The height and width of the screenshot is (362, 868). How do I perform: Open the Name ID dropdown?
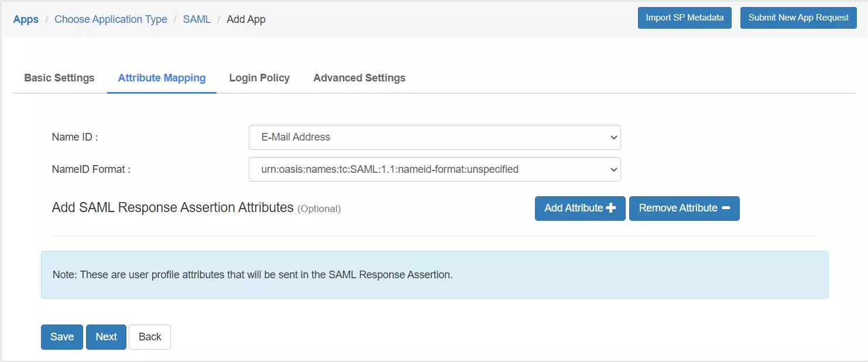[x=434, y=137]
